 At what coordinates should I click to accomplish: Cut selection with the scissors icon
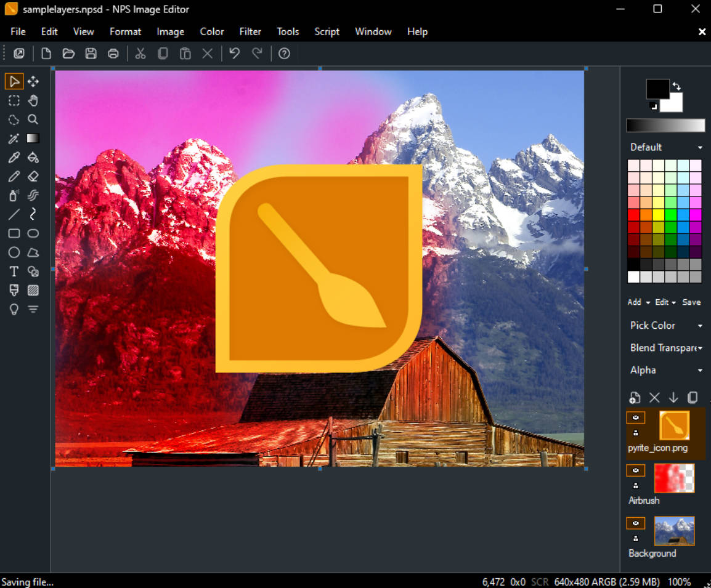click(140, 54)
